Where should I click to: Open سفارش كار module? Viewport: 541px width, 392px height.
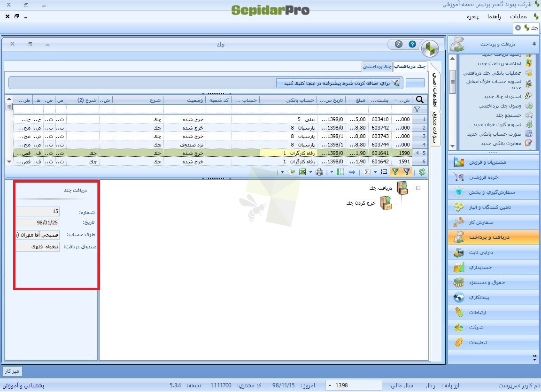click(x=494, y=223)
